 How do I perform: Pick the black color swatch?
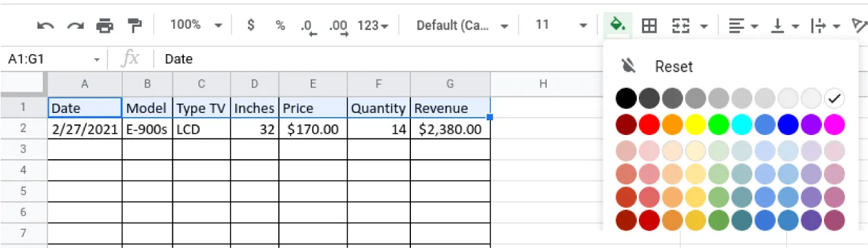pos(626,99)
